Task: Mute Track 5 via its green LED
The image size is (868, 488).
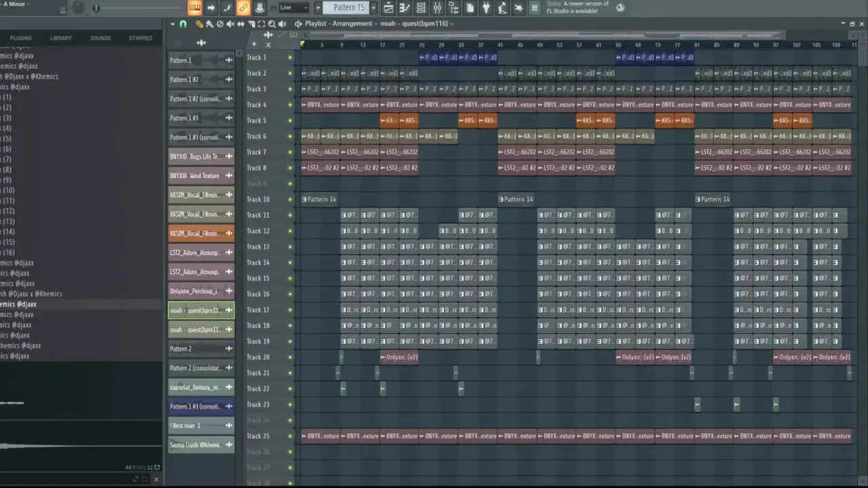Action: click(x=290, y=120)
